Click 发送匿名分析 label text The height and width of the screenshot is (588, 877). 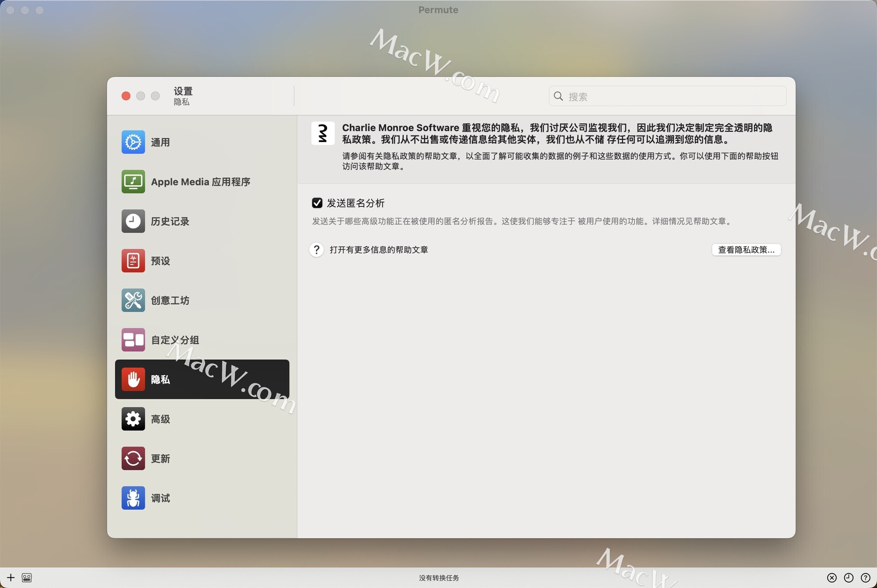tap(355, 203)
